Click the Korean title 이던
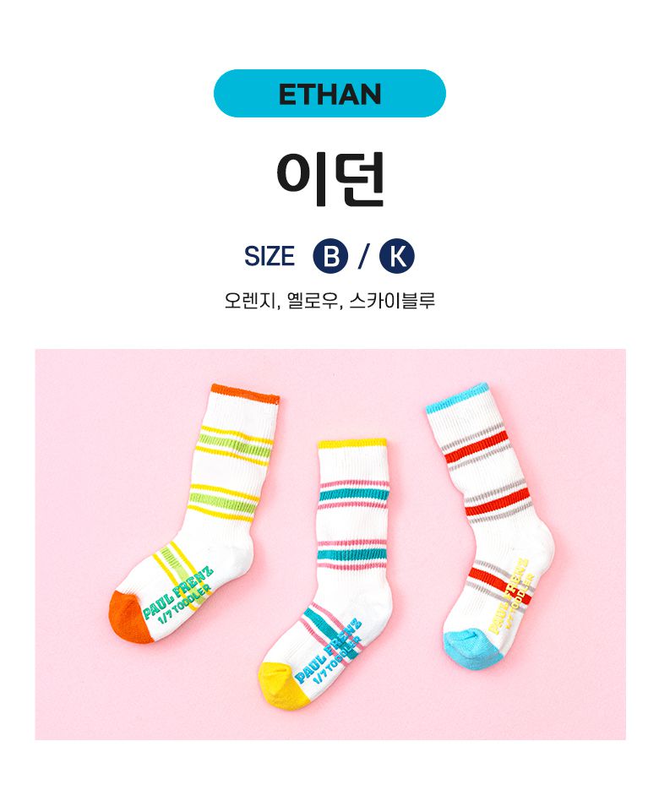 point(329,178)
